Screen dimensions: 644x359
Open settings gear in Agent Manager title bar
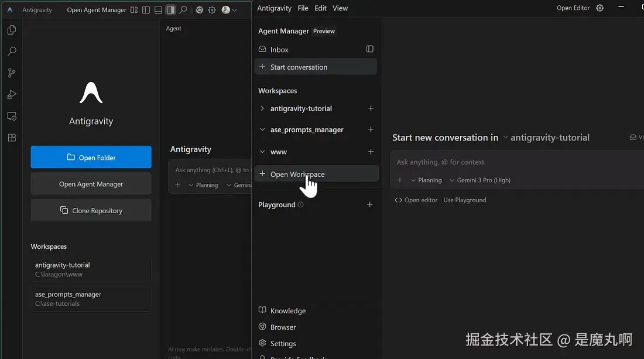(x=600, y=8)
